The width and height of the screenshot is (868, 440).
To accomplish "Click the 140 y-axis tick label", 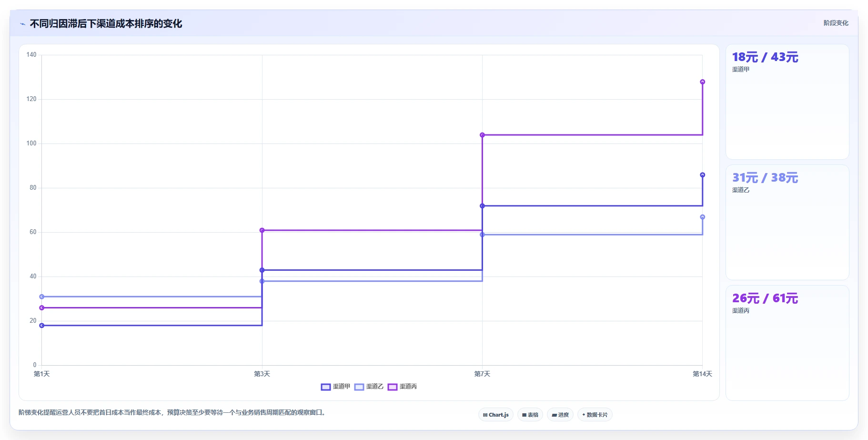I will pos(31,55).
